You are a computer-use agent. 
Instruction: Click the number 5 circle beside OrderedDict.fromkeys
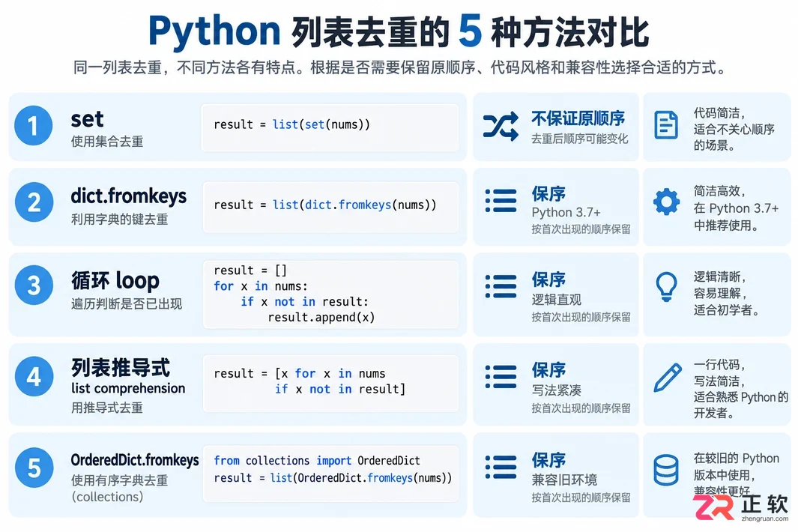coord(34,468)
